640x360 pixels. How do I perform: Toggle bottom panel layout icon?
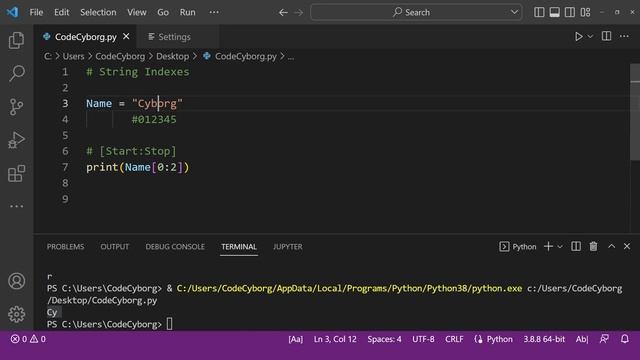point(554,12)
